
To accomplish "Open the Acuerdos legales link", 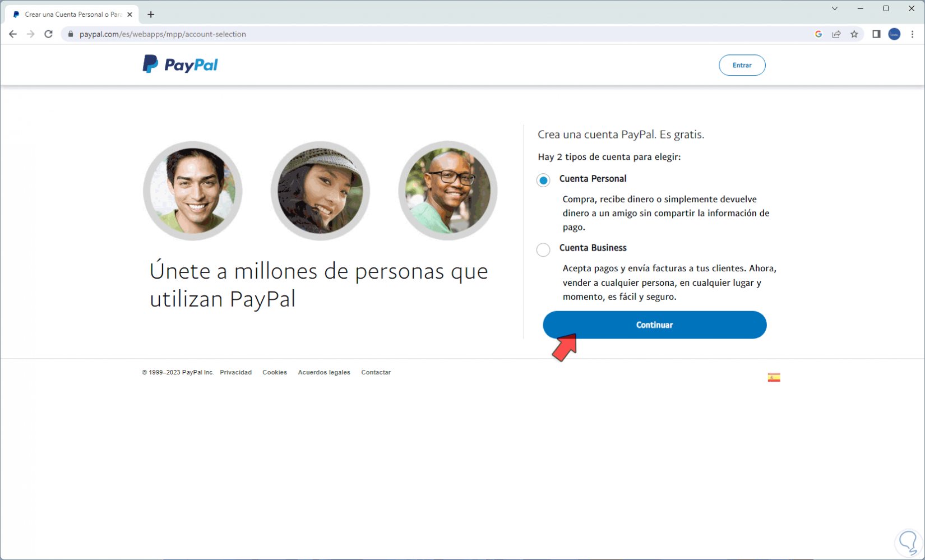I will 324,372.
